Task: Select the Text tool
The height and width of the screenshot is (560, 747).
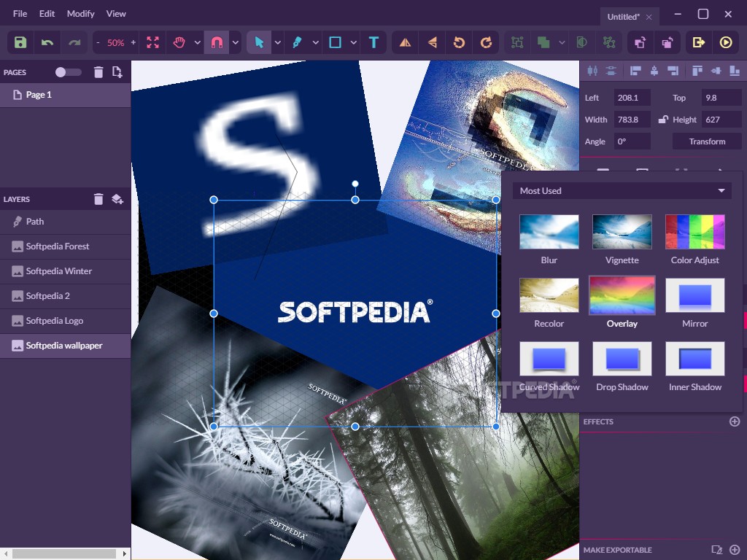Action: 374,42
